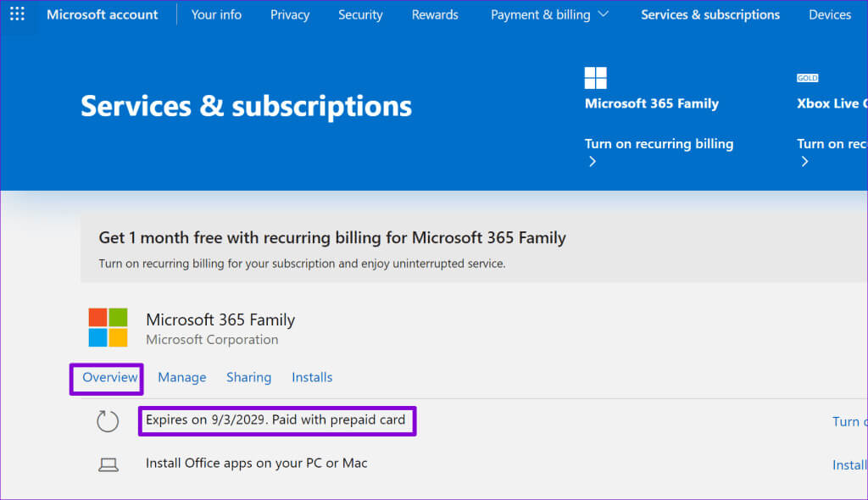Click Turn on recurring billing under Microsoft 365 Family
The image size is (868, 500).
pyautogui.click(x=659, y=143)
